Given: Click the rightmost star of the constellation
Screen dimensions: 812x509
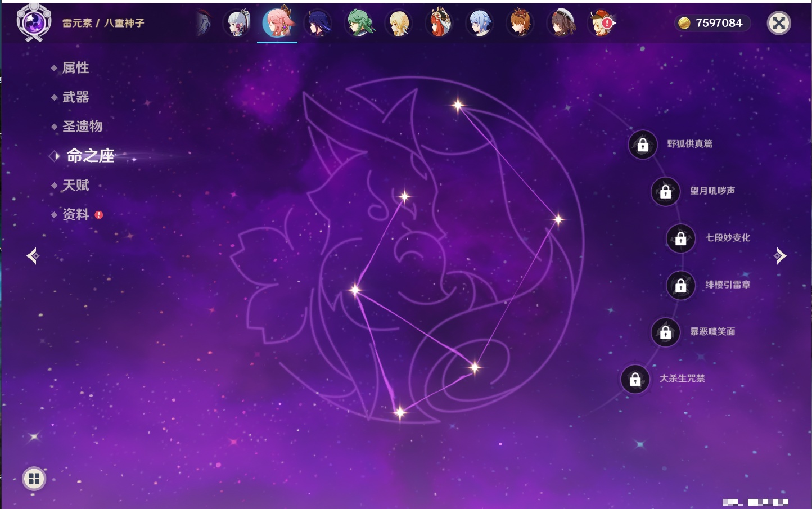Looking at the screenshot, I should [558, 219].
